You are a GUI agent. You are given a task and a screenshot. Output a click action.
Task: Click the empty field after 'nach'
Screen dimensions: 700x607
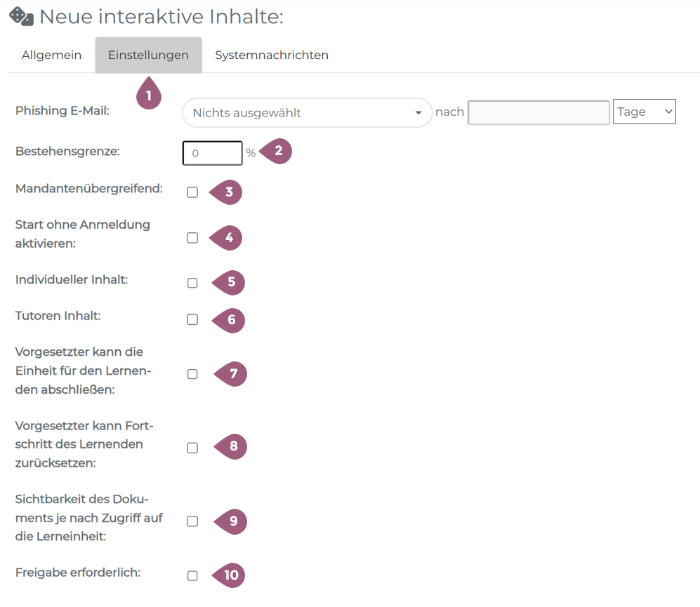click(539, 112)
